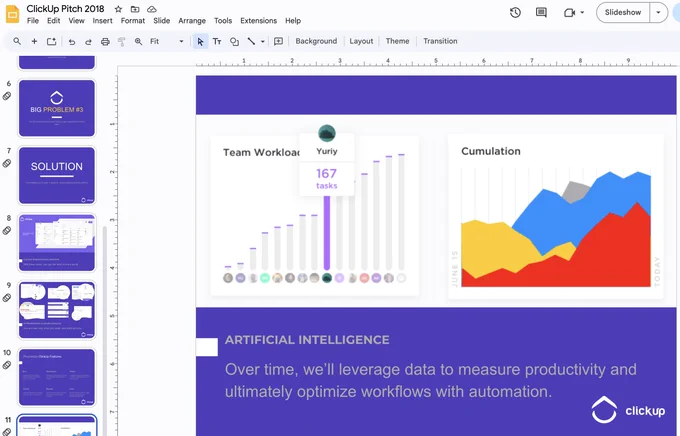Image resolution: width=680 pixels, height=436 pixels.
Task: Click the search menus magnifier icon
Action: click(17, 41)
